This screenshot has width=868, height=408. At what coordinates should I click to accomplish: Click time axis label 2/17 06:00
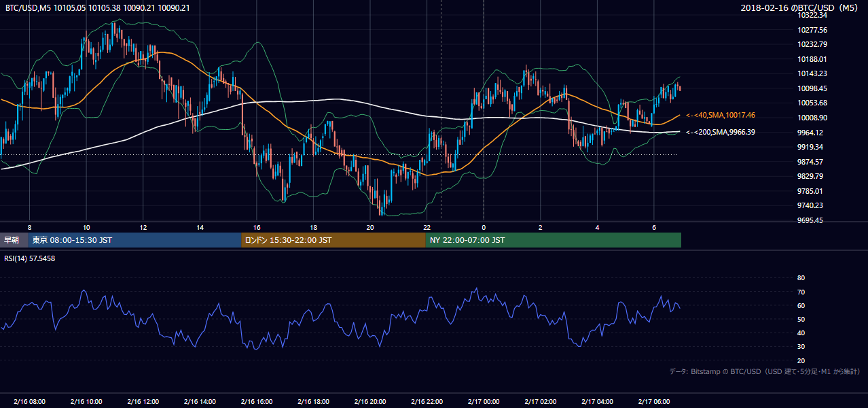click(654, 402)
